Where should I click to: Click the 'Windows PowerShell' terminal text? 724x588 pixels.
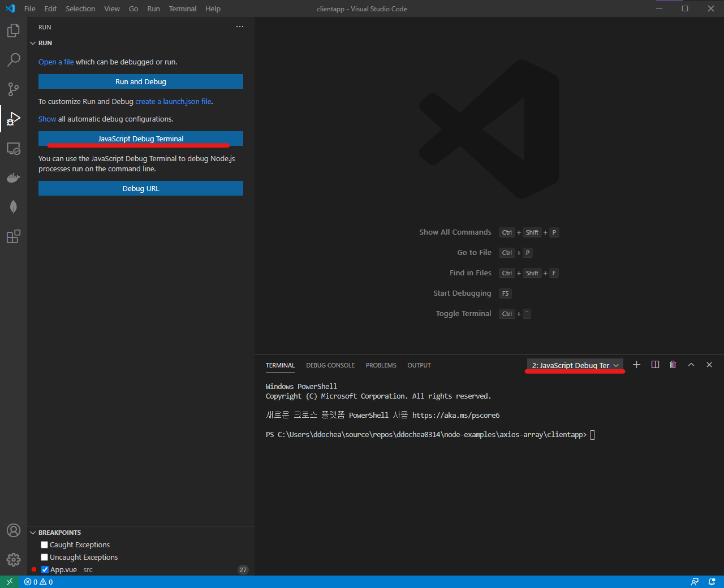pyautogui.click(x=301, y=387)
